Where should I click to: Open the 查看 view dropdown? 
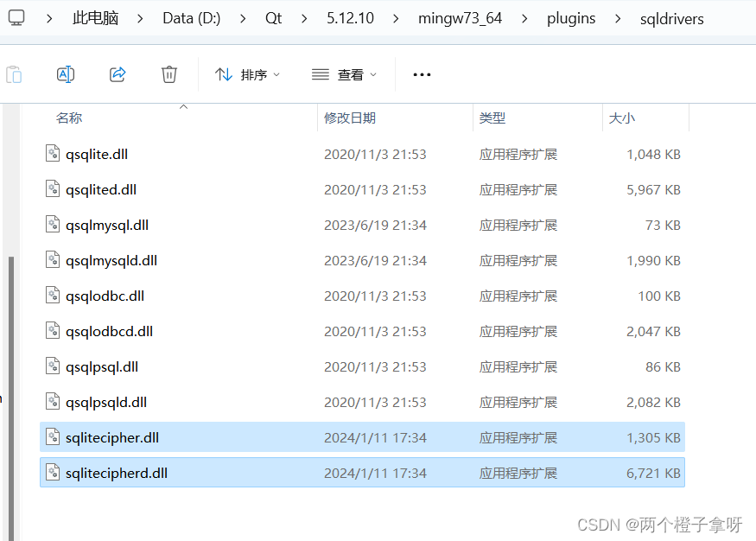click(344, 74)
